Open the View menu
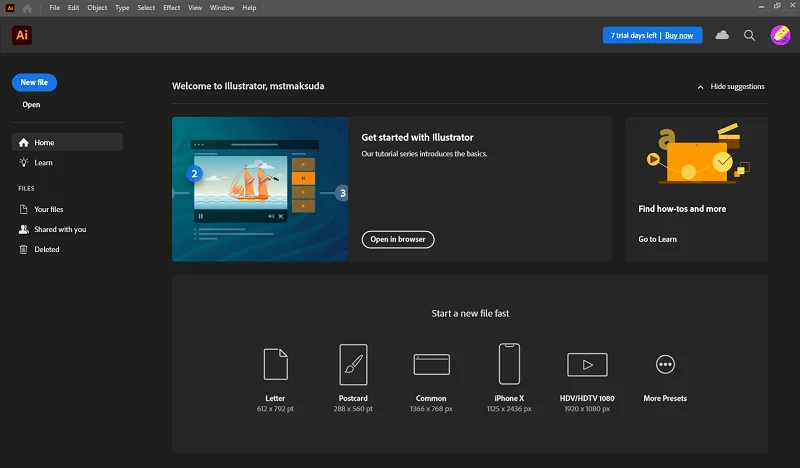The height and width of the screenshot is (468, 800). point(195,8)
